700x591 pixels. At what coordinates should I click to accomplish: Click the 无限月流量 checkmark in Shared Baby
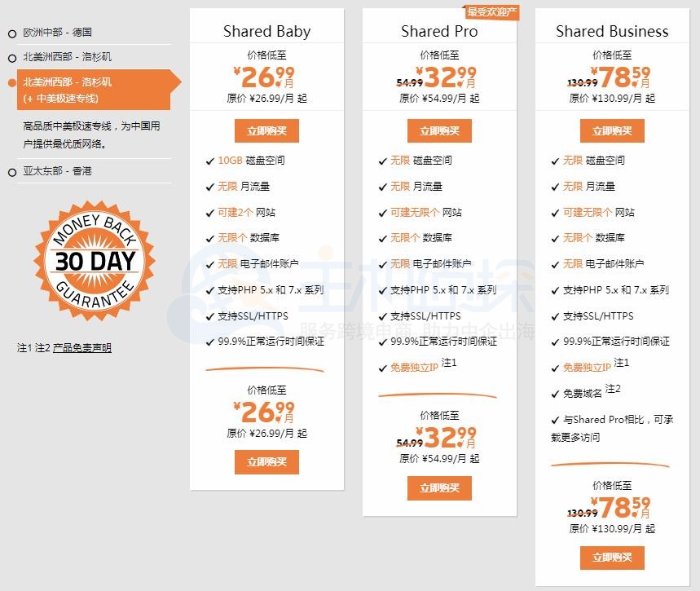[x=211, y=186]
